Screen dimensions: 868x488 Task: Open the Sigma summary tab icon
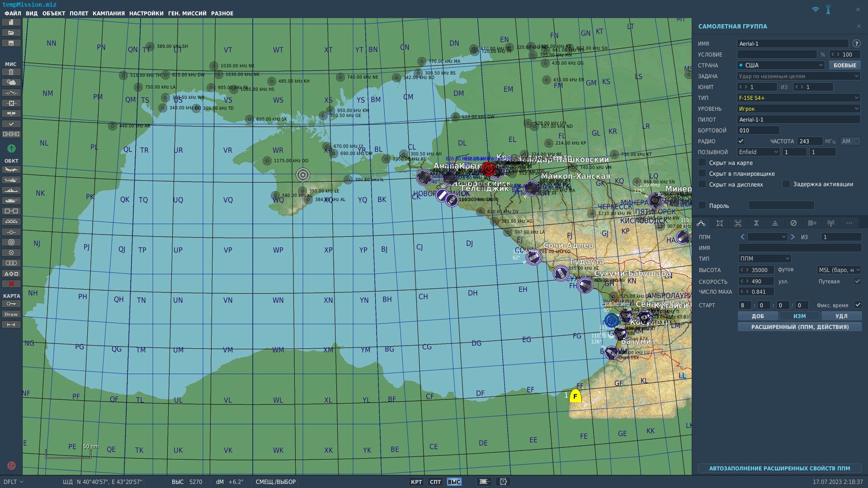[756, 223]
